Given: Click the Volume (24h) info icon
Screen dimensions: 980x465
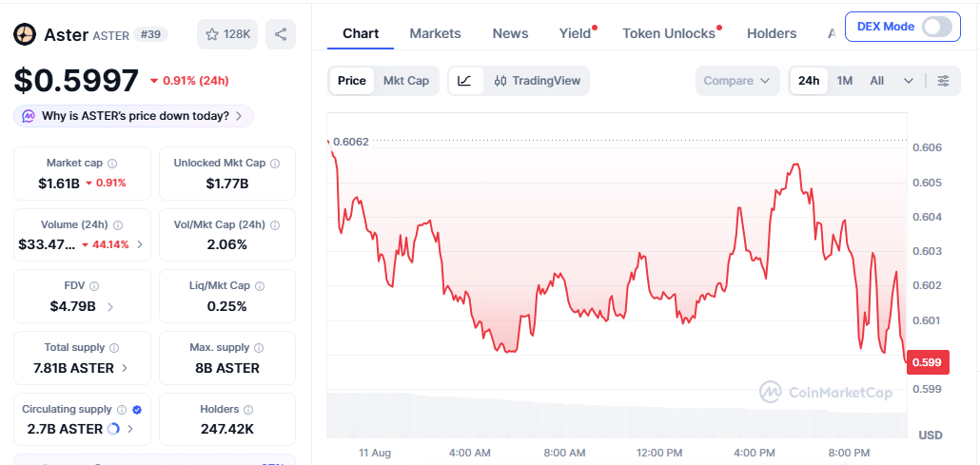Looking at the screenshot, I should [118, 224].
